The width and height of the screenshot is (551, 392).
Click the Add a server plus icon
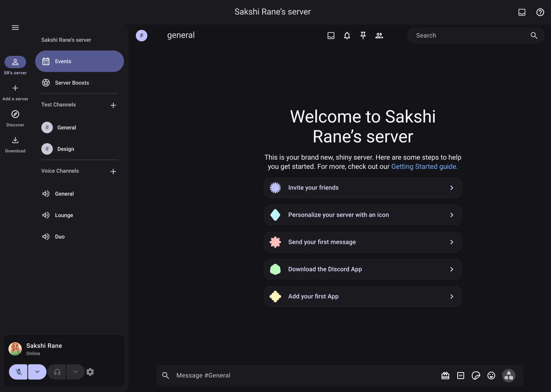[15, 88]
